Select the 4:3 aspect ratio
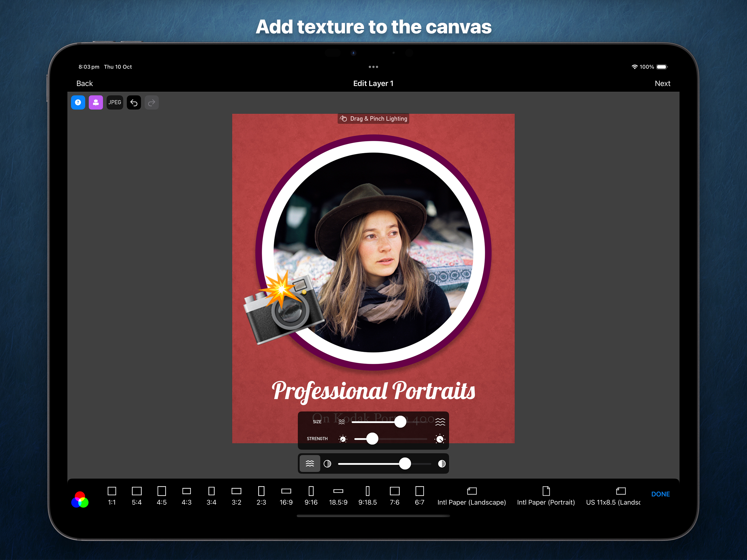The width and height of the screenshot is (747, 560). [x=186, y=496]
